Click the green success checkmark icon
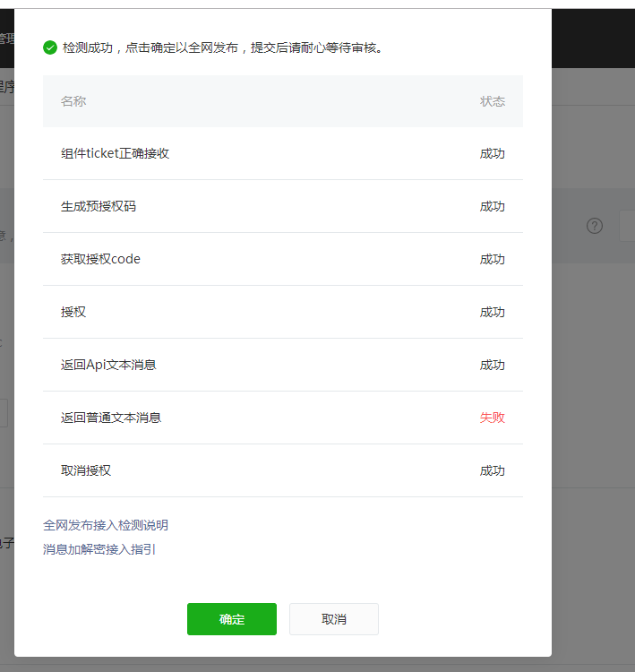The height and width of the screenshot is (672, 635). click(50, 47)
